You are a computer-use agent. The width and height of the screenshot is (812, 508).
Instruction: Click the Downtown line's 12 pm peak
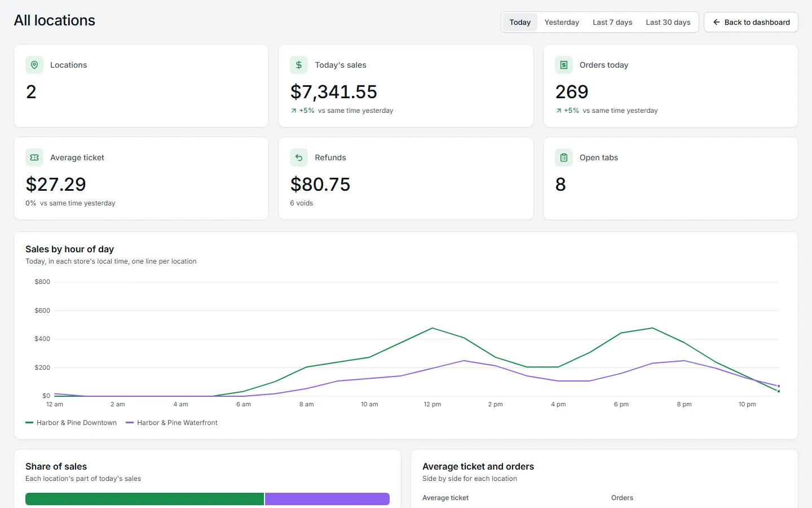tap(433, 328)
